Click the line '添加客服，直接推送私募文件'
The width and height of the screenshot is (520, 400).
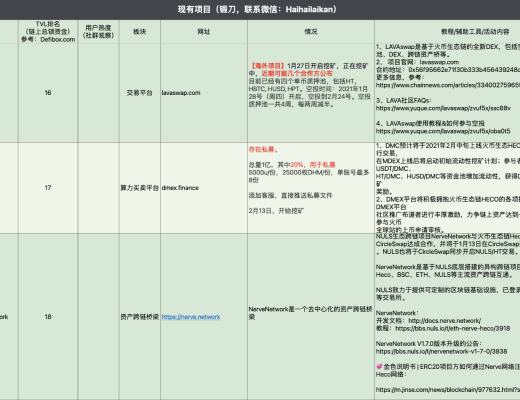coord(290,195)
